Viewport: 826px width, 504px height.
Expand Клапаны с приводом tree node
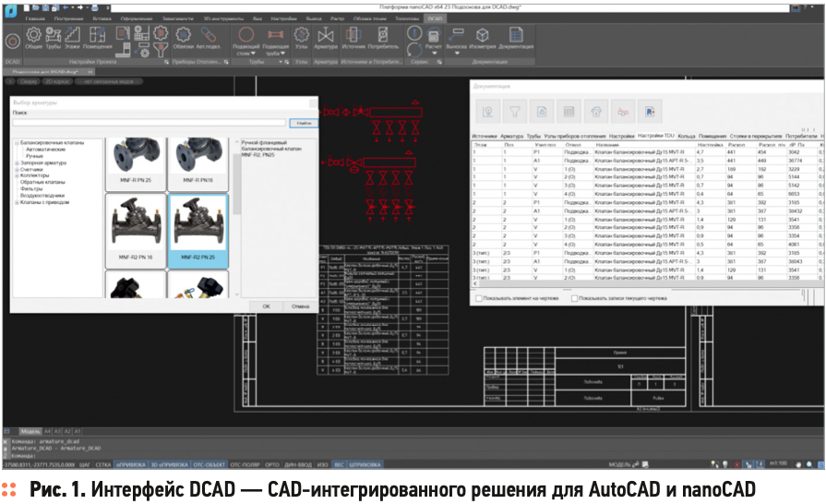[x=17, y=202]
